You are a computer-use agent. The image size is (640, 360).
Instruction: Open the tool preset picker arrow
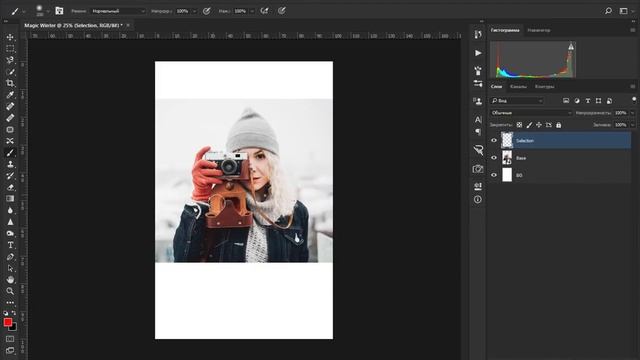pos(24,11)
